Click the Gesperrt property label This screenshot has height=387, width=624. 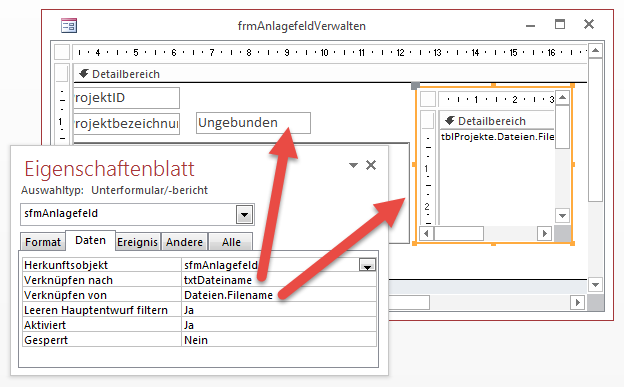[x=46, y=340]
